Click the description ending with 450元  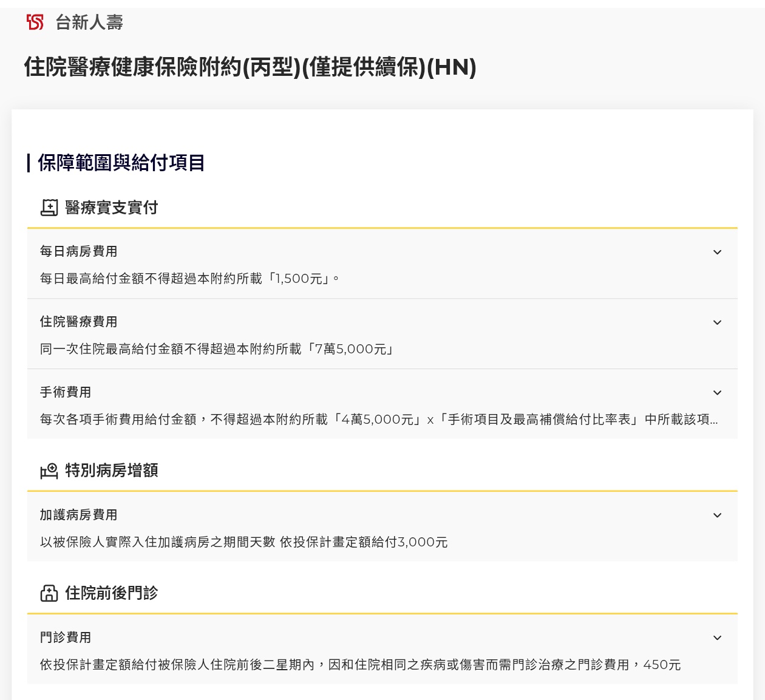(361, 665)
